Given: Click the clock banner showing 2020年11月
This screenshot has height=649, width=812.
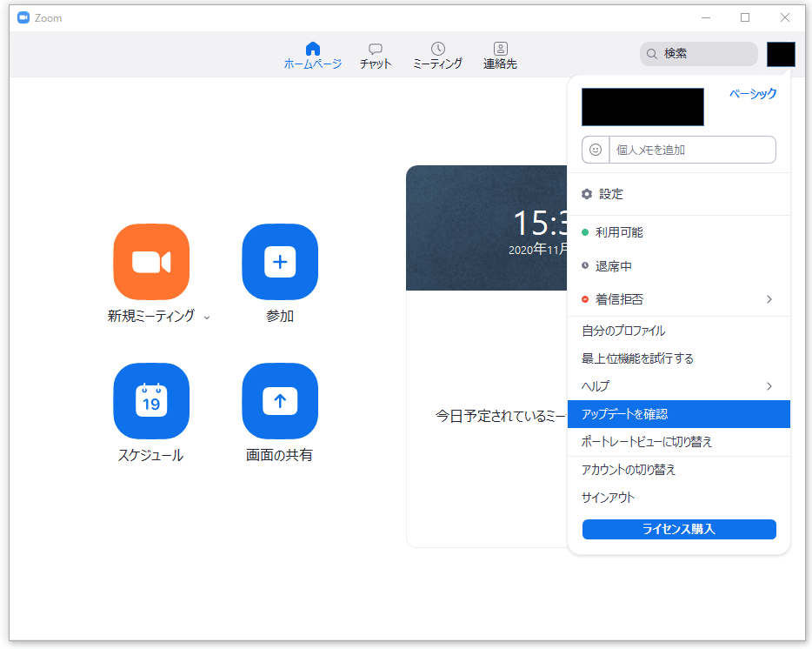Looking at the screenshot, I should pyautogui.click(x=486, y=228).
